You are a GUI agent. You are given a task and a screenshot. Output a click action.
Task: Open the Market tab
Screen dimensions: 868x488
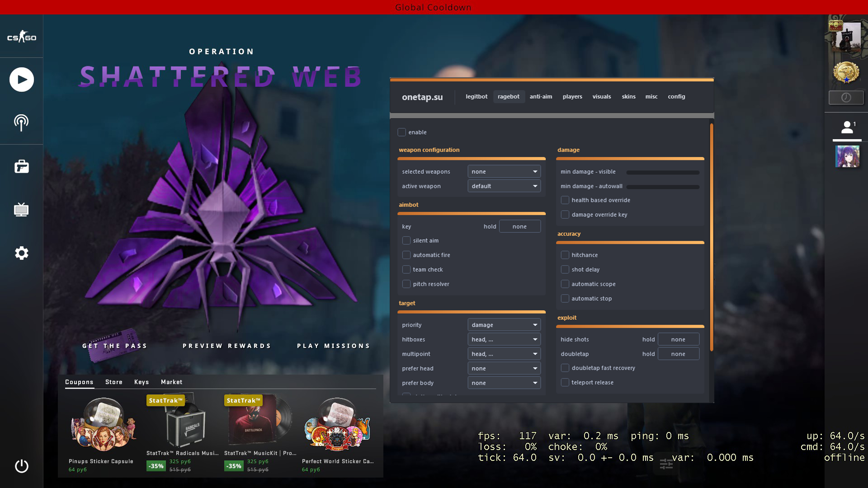click(x=172, y=382)
